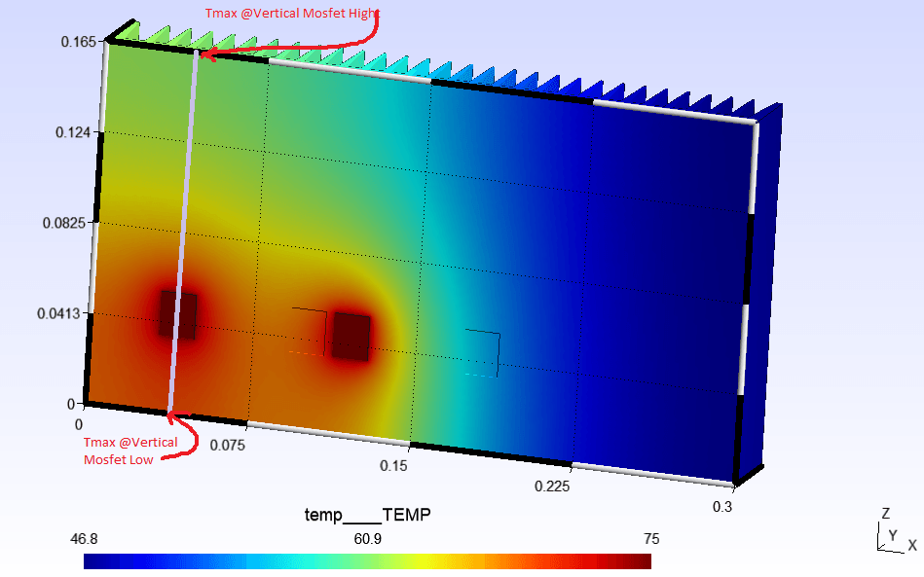
Task: Click the maximum scale value 75
Action: click(651, 539)
